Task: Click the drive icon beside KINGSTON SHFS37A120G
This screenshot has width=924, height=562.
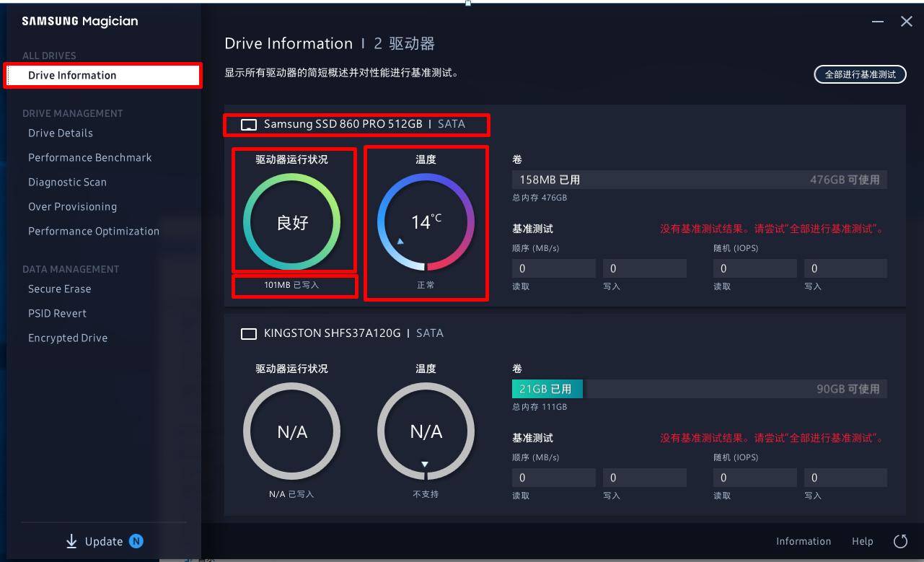Action: (x=249, y=333)
